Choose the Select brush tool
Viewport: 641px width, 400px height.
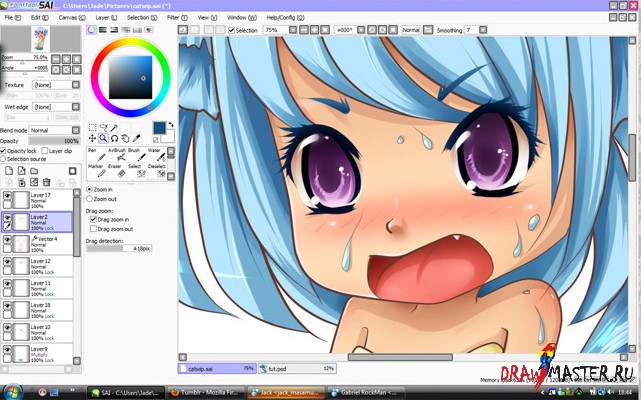pyautogui.click(x=137, y=171)
